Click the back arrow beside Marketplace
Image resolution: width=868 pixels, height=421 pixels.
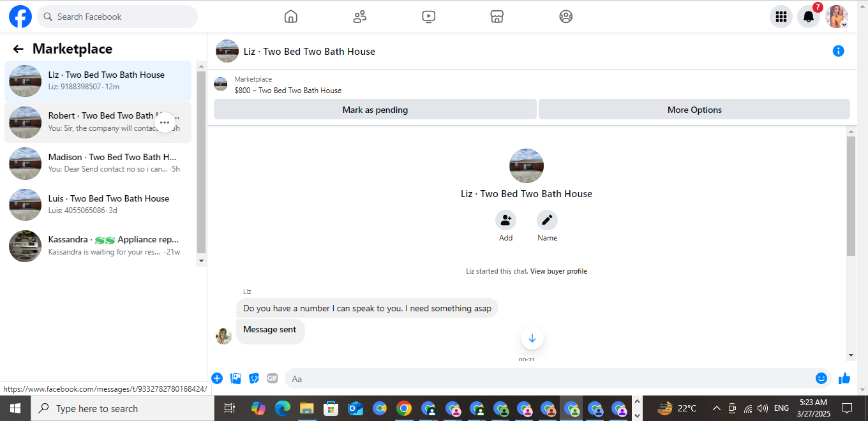click(x=18, y=49)
